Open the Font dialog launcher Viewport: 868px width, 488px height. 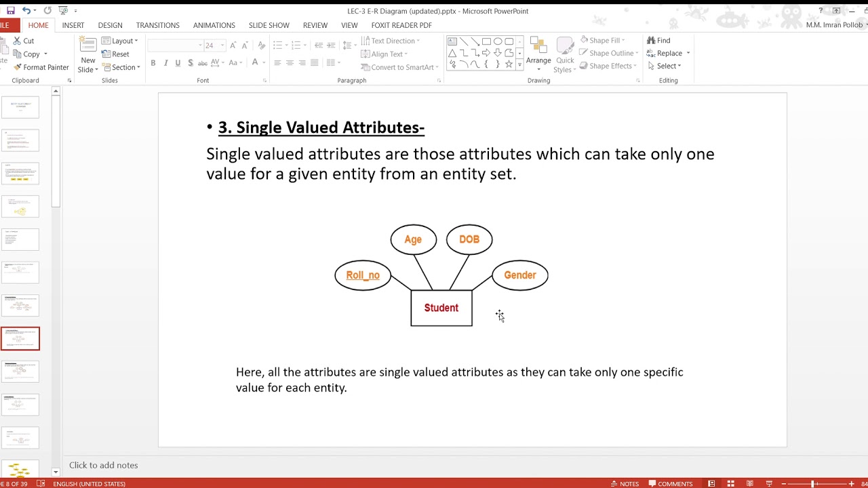point(265,81)
